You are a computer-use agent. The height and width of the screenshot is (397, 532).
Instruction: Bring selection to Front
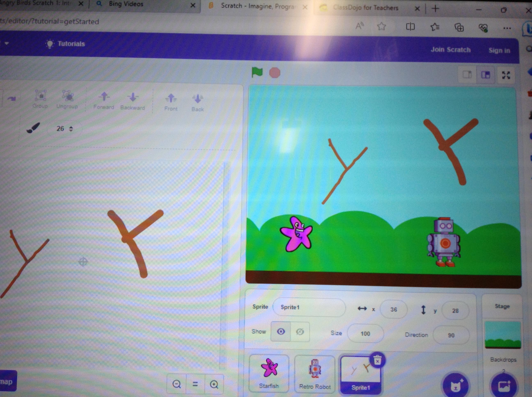[171, 98]
